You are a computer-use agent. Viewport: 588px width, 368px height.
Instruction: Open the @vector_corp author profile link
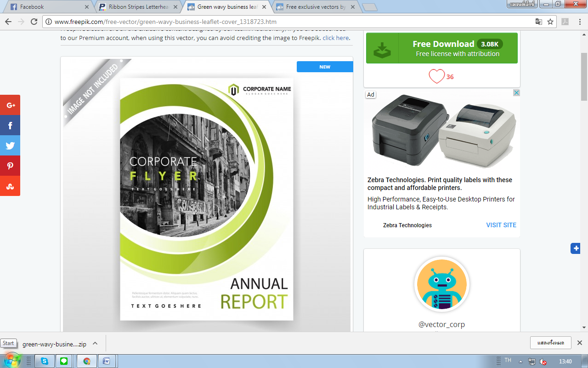click(x=441, y=324)
